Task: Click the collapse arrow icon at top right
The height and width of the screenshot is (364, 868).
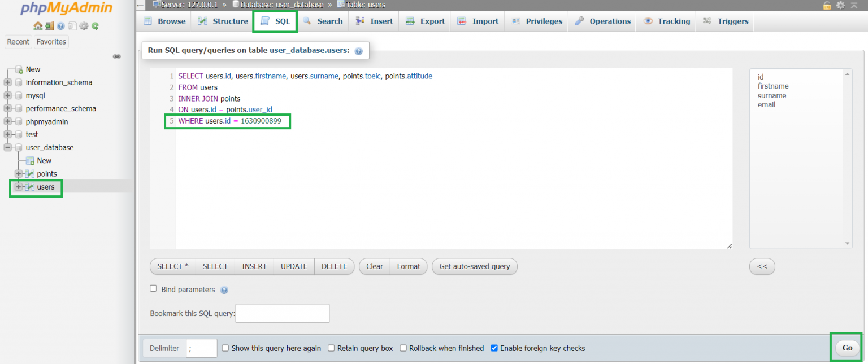Action: tap(854, 5)
